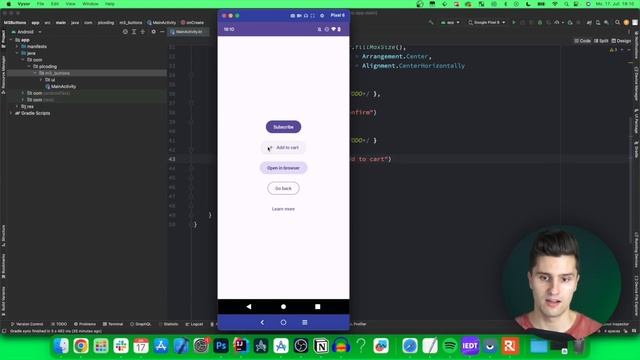Tap the emulator Android home circle
The image size is (640, 360).
(283, 307)
